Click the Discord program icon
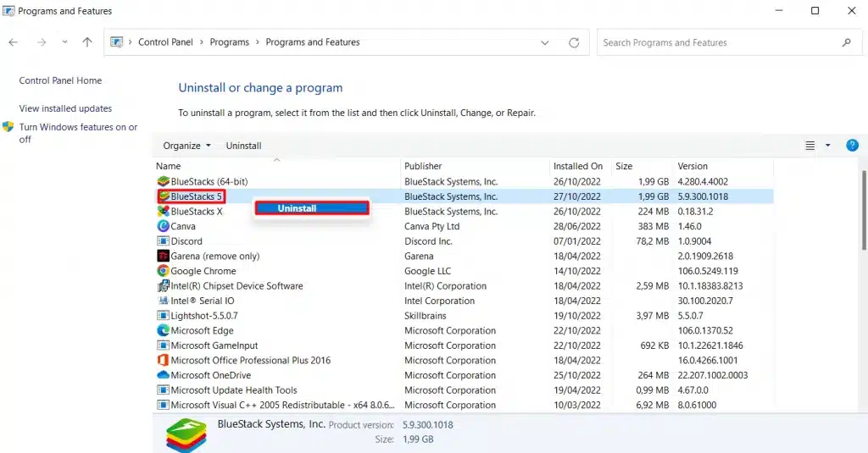The width and height of the screenshot is (868, 453). [163, 241]
